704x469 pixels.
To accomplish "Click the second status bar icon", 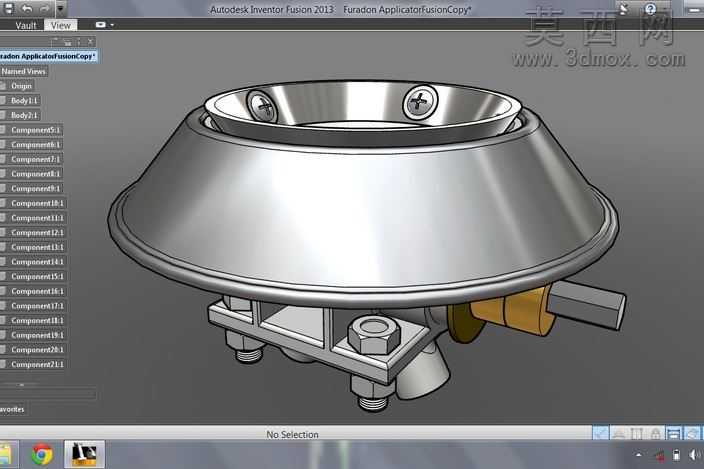I will [x=619, y=433].
